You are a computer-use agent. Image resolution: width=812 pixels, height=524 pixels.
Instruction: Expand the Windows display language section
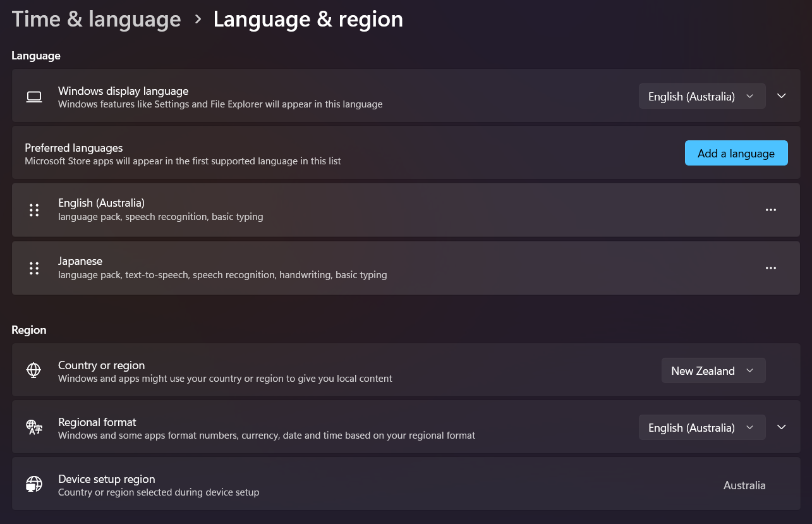coord(782,96)
